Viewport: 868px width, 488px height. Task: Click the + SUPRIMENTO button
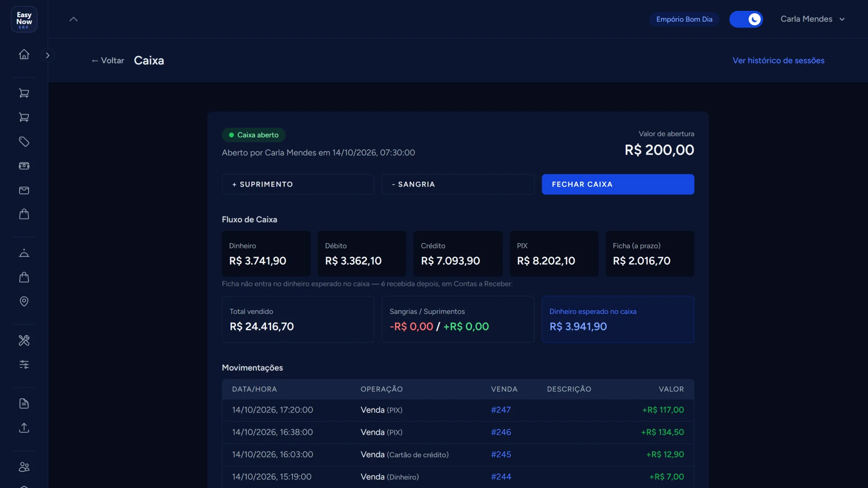point(297,184)
